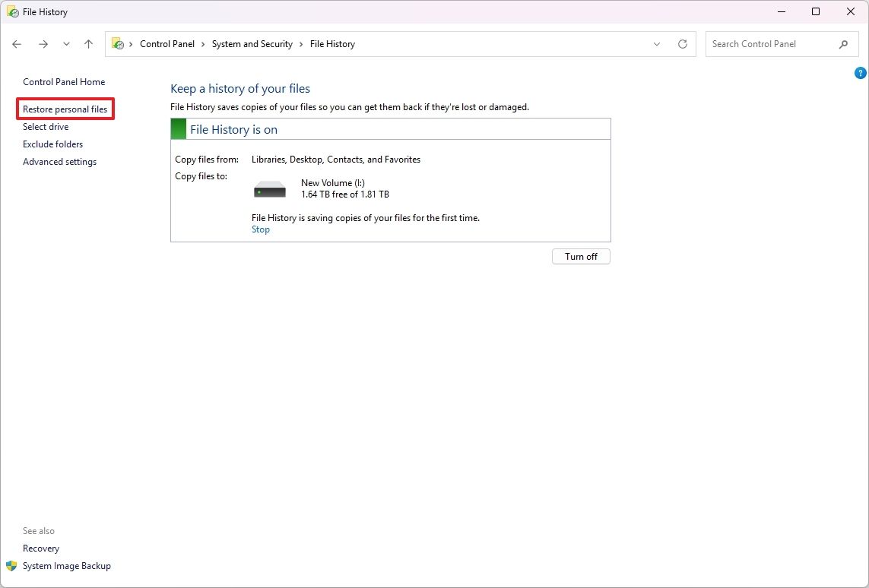The width and height of the screenshot is (869, 588).
Task: Click the System Image Backup shield icon
Action: tap(10, 565)
